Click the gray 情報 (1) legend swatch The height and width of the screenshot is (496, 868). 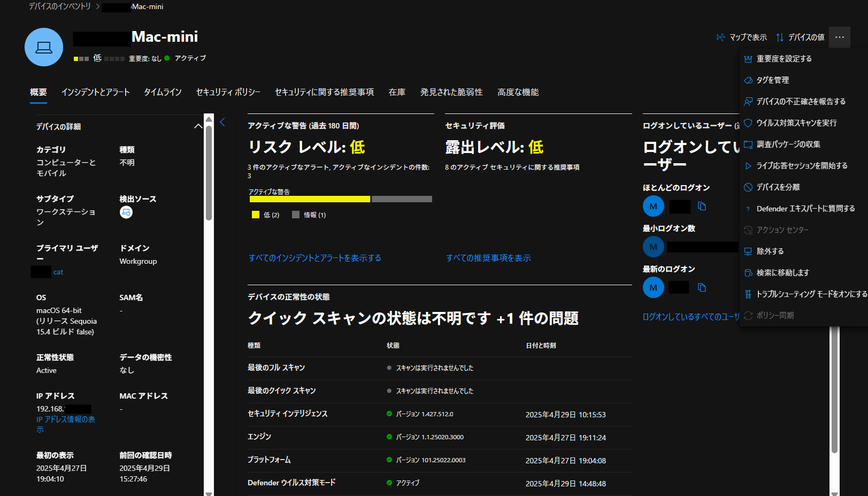pos(296,215)
